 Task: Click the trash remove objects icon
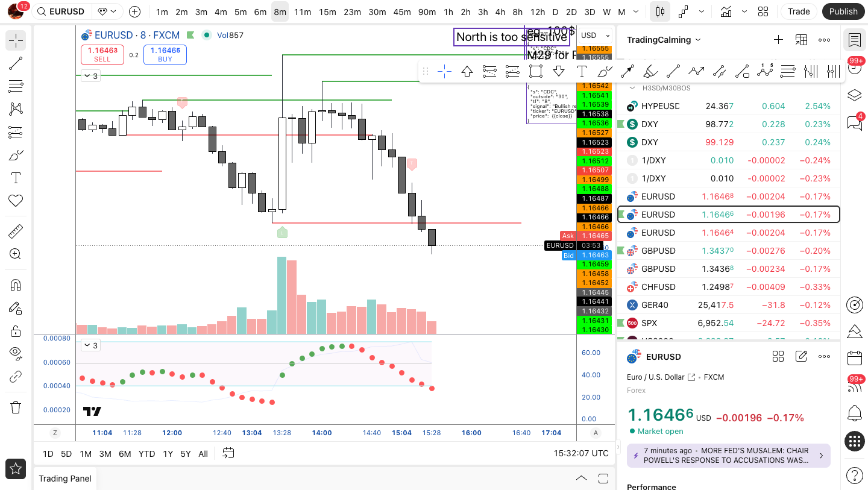point(16,407)
